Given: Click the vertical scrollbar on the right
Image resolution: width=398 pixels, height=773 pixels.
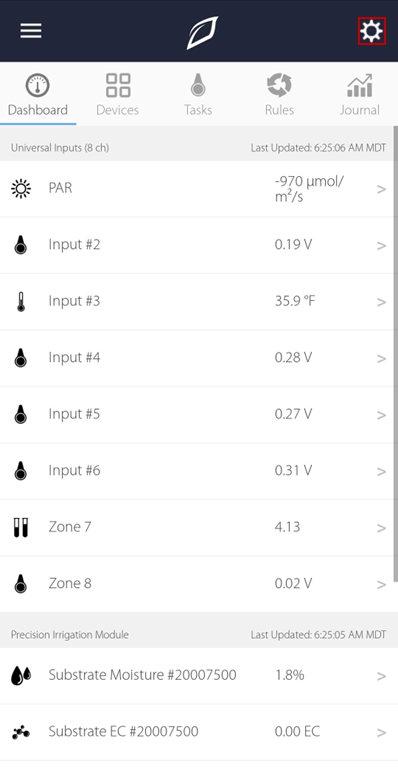Looking at the screenshot, I should coord(396,353).
